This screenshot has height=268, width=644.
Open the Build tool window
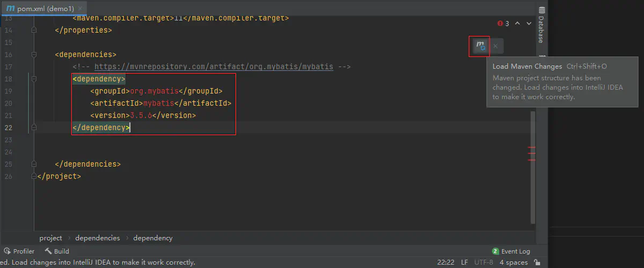[x=57, y=251]
